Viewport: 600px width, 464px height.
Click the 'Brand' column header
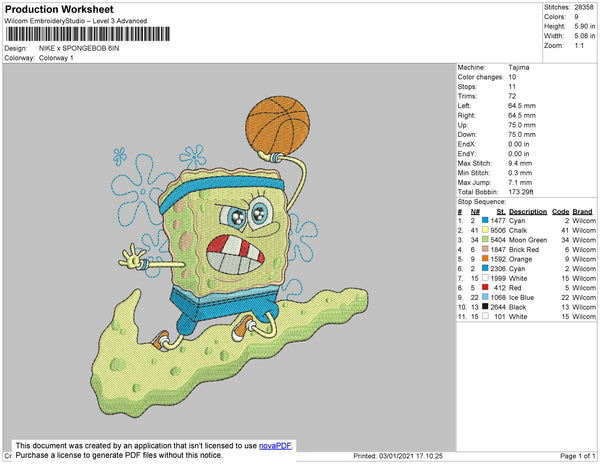(x=582, y=211)
